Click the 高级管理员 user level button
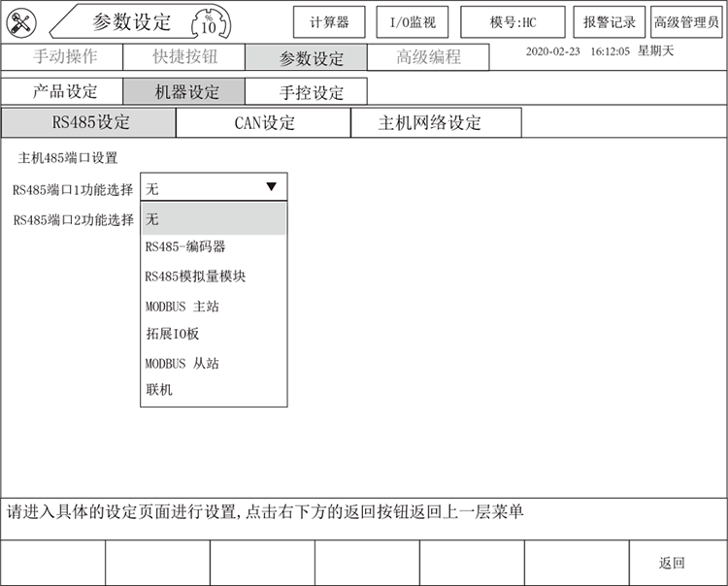Screen dimensions: 728x586 pyautogui.click(x=687, y=22)
